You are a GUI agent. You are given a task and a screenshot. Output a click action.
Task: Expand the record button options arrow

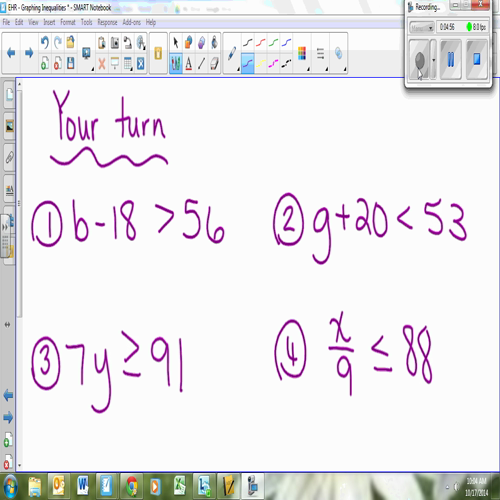tap(433, 60)
